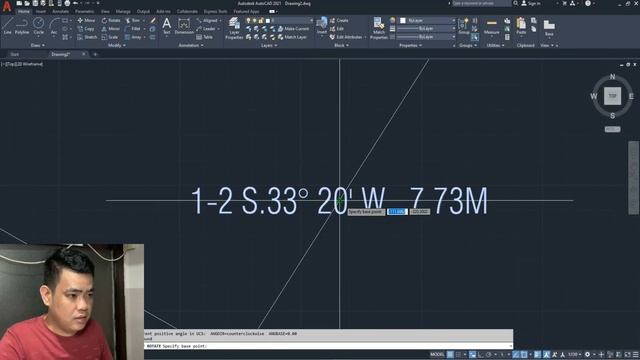Activate the Fillet command
This screenshot has width=640, height=360.
(133, 29)
